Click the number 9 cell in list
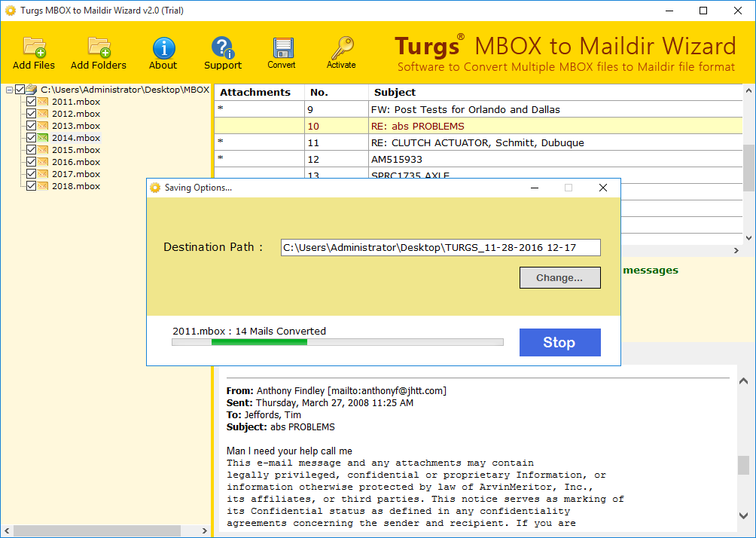This screenshot has height=538, width=756. pos(337,109)
